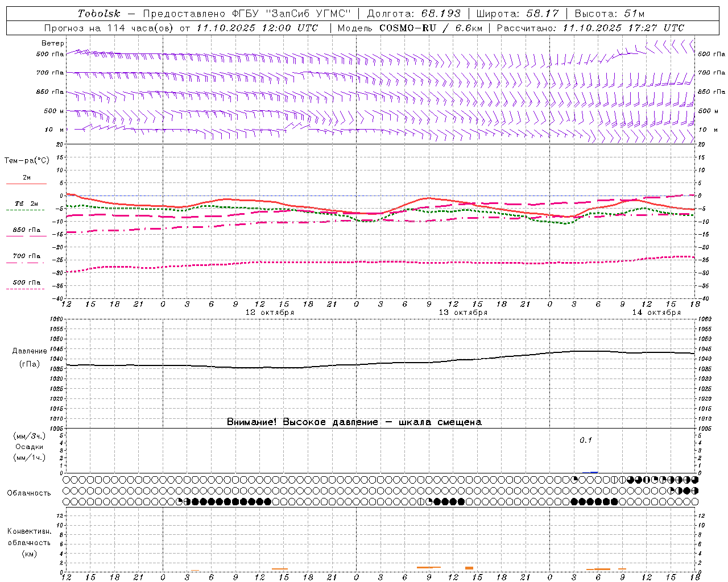The width and height of the screenshot is (728, 582).
Task: Click the "12 октября" date label
Action: tap(270, 313)
